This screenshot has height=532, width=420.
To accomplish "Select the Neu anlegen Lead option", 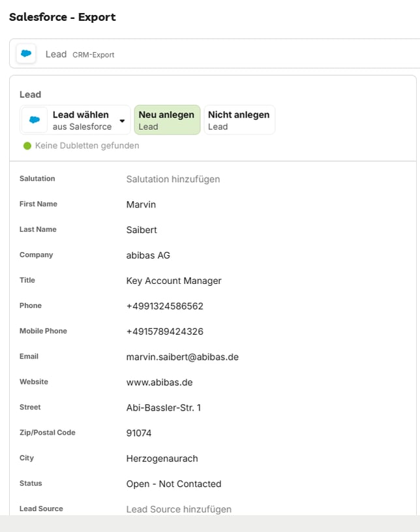I will [x=167, y=120].
